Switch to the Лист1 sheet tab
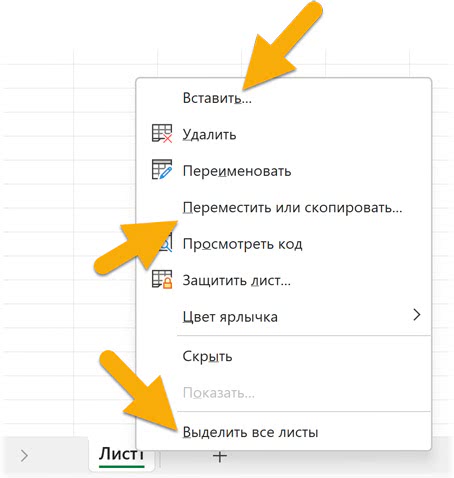This screenshot has height=478, width=454. click(x=121, y=455)
